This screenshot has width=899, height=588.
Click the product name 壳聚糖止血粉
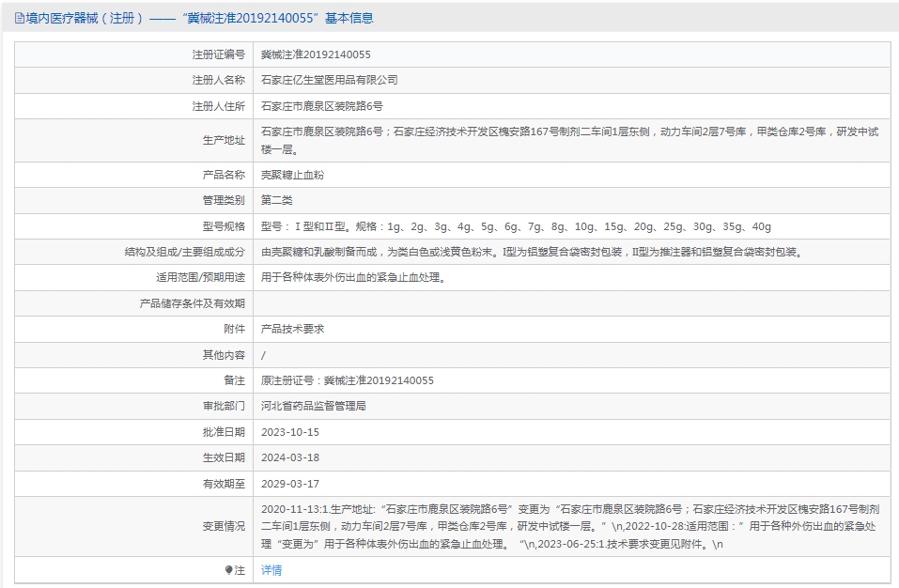(x=292, y=175)
